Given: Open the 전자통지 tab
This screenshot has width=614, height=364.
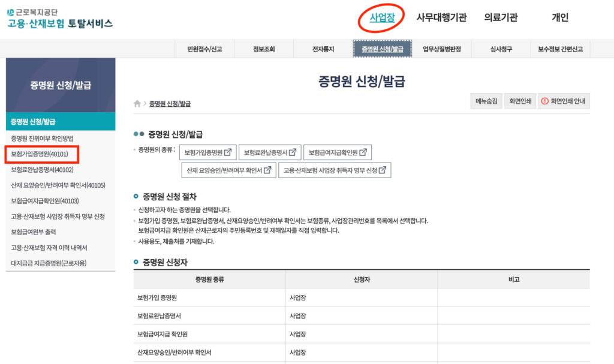Looking at the screenshot, I should [323, 49].
